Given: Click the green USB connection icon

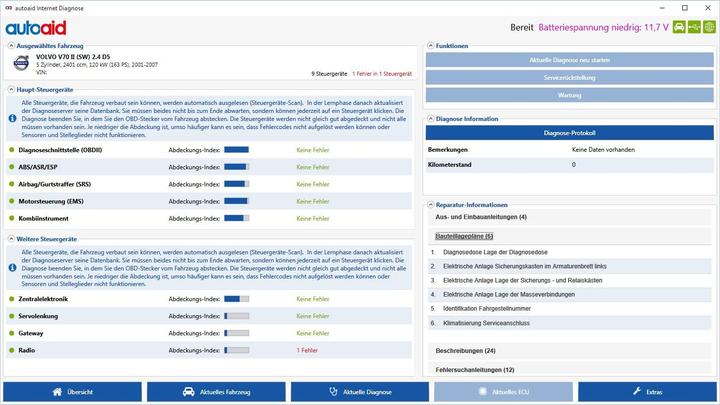Looking at the screenshot, I should [x=694, y=27].
